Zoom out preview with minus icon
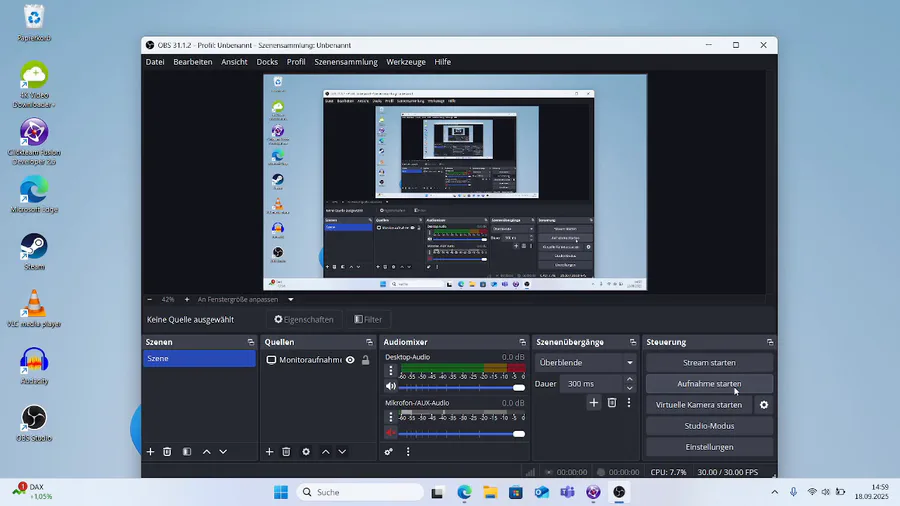The image size is (900, 506). (149, 299)
